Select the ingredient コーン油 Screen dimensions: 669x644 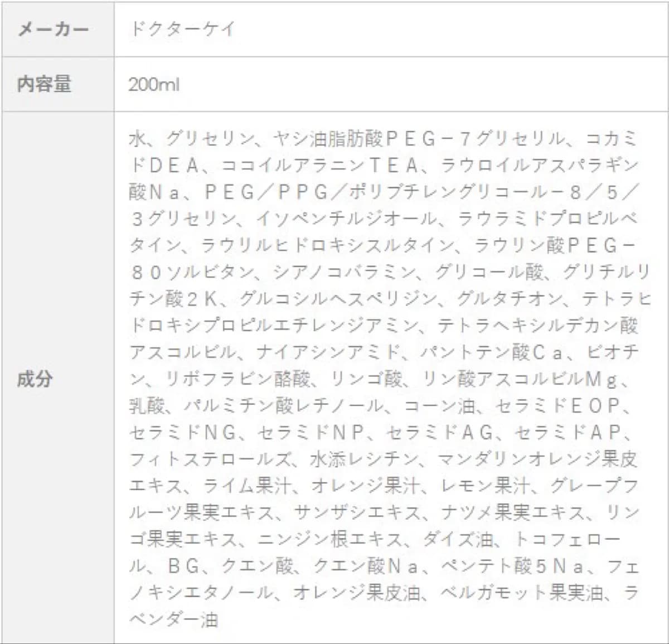coord(439,406)
